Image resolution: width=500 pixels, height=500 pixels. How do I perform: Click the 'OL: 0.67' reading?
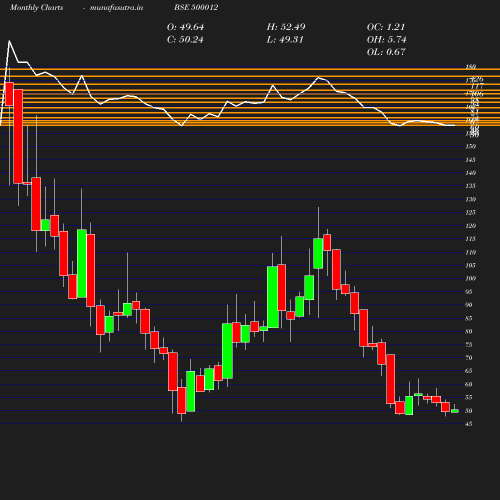[386, 52]
